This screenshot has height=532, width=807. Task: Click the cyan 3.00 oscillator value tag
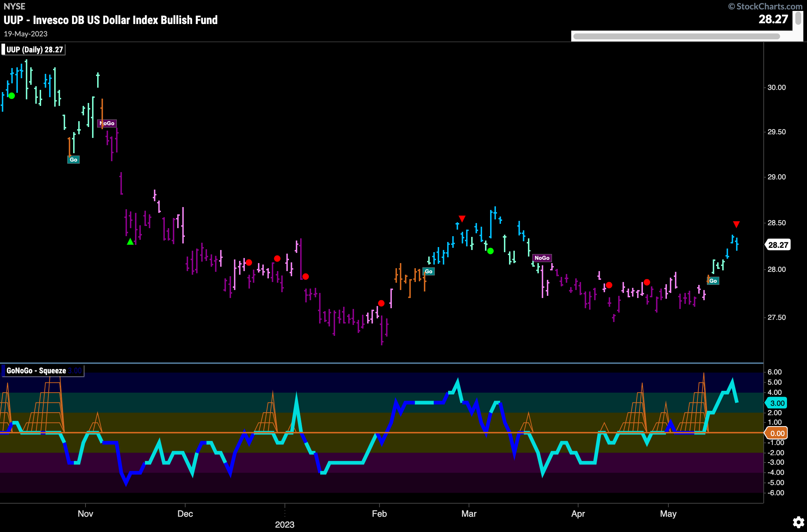tap(777, 403)
